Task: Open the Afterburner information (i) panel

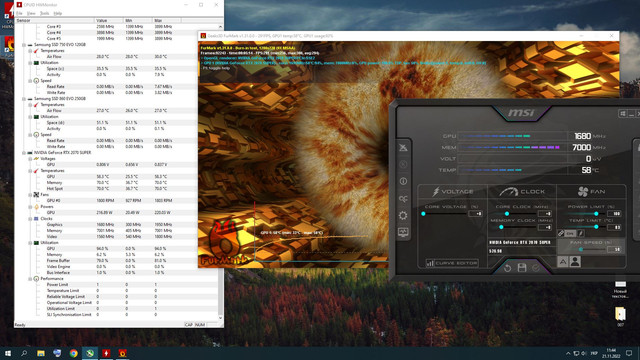Action: click(403, 181)
